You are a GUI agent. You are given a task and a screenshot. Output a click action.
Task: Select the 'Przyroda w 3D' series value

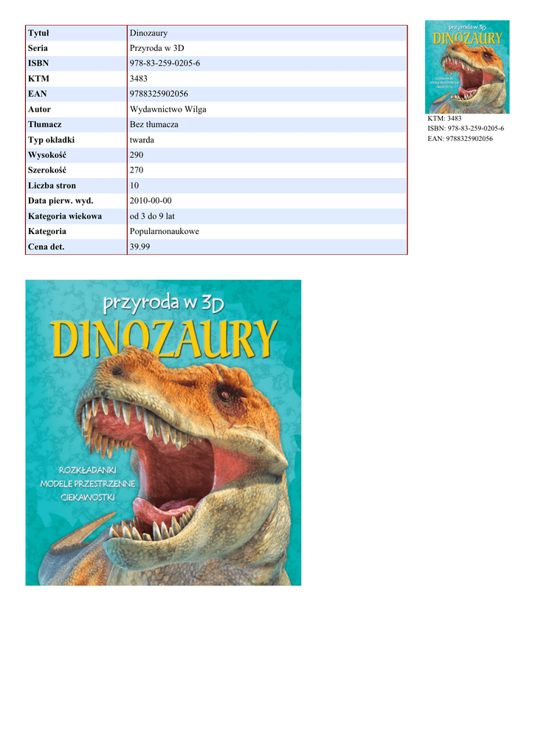click(x=156, y=48)
